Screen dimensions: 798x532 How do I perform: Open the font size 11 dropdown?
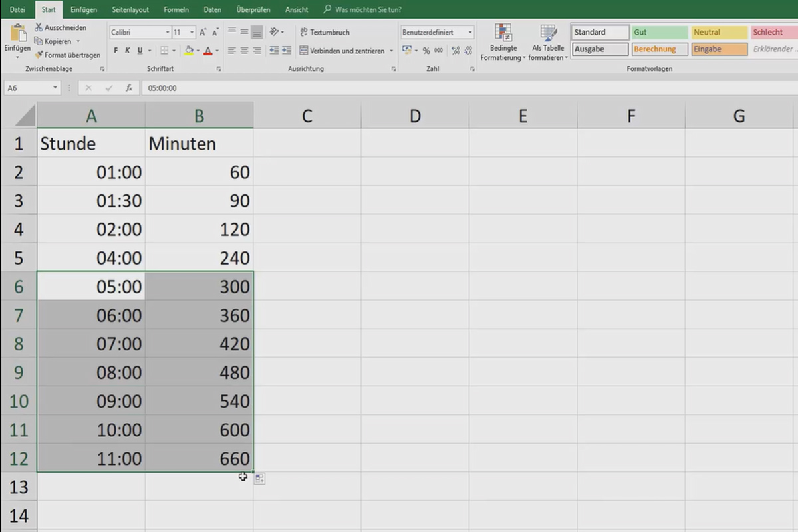(x=192, y=32)
